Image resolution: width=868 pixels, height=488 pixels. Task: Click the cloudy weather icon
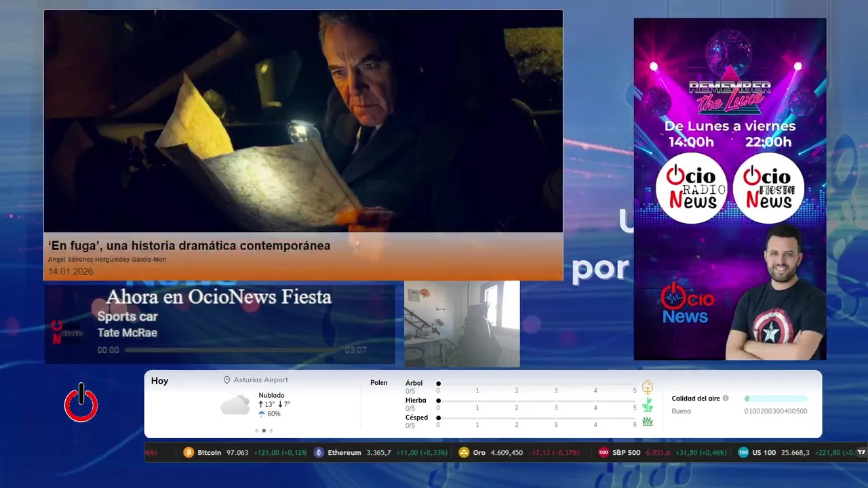[x=235, y=405]
